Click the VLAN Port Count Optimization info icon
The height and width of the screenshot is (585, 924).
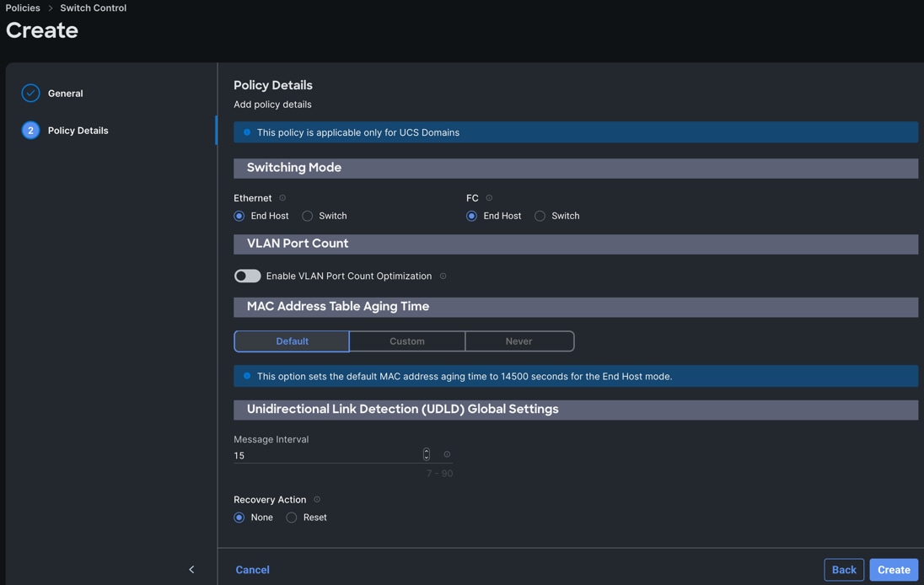(x=443, y=276)
